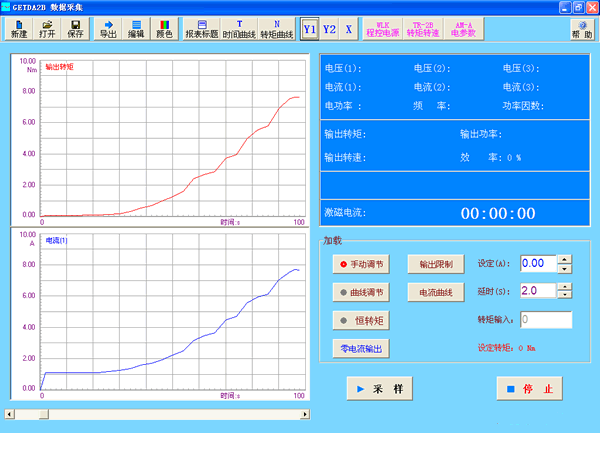The image size is (600, 450).
Task: Open the AN-A 电参数 tab
Action: [x=463, y=28]
